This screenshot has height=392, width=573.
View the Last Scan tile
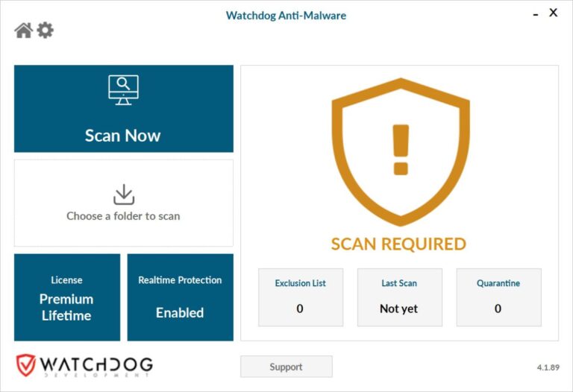[400, 297]
